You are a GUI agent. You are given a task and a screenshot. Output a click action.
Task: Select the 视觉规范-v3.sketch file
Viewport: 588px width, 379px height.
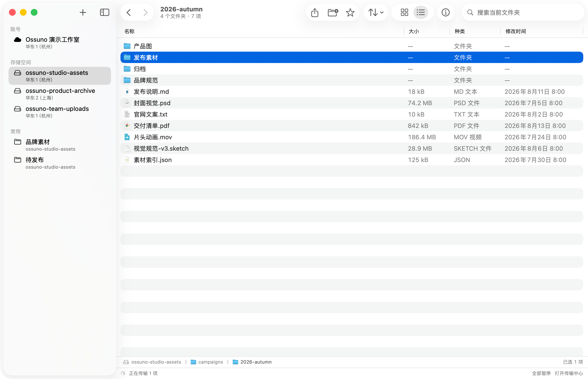tap(352, 148)
